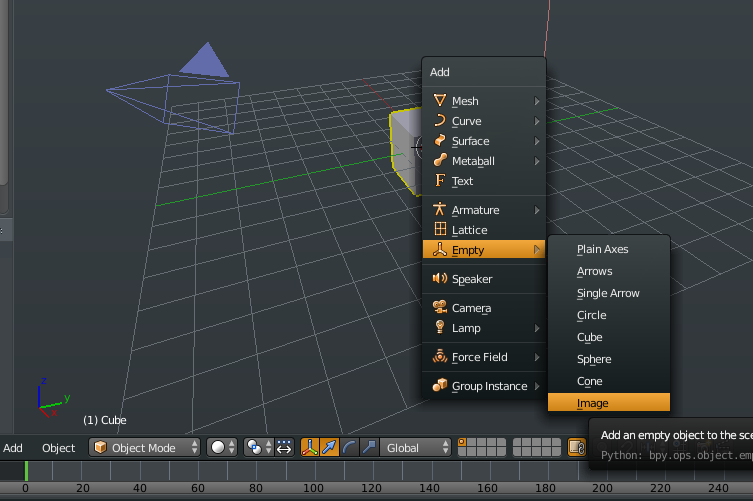The width and height of the screenshot is (753, 501).
Task: Click the "(1) Cube" viewport label
Action: (x=105, y=420)
